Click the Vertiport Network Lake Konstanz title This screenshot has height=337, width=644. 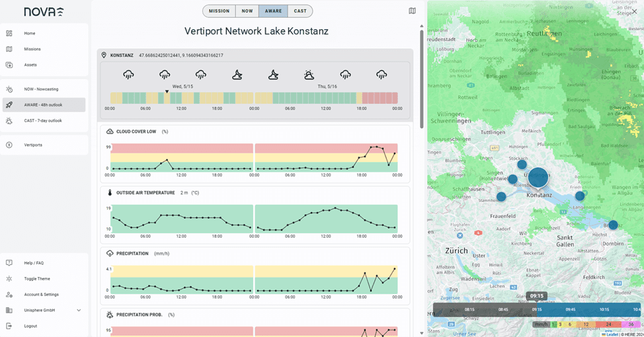pyautogui.click(x=257, y=31)
